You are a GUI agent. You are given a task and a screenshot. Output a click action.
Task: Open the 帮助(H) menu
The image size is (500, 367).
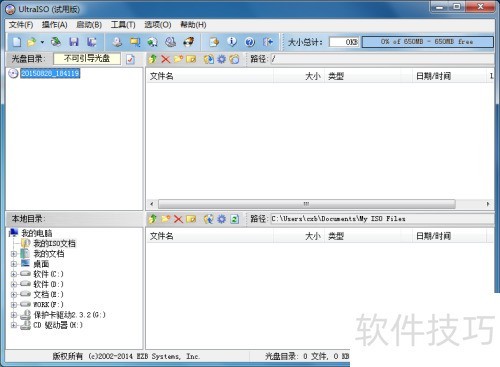pos(193,25)
